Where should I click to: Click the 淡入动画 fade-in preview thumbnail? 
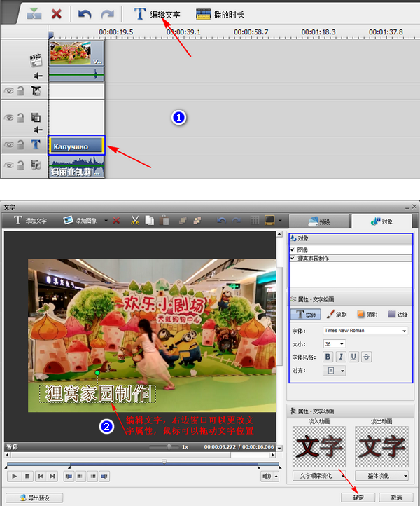tap(318, 446)
